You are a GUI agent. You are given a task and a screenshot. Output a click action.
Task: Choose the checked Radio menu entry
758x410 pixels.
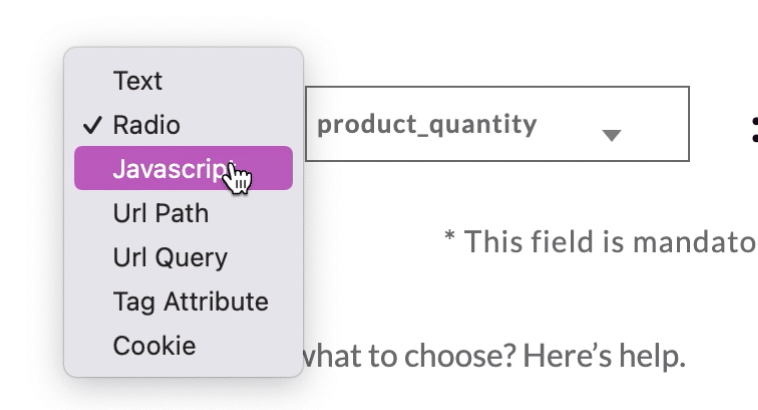pos(183,125)
